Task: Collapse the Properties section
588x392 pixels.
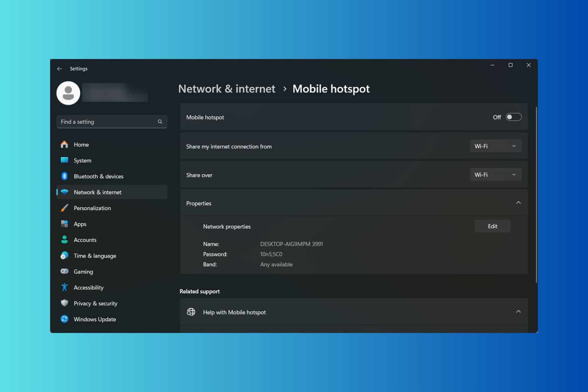Action: coord(519,203)
